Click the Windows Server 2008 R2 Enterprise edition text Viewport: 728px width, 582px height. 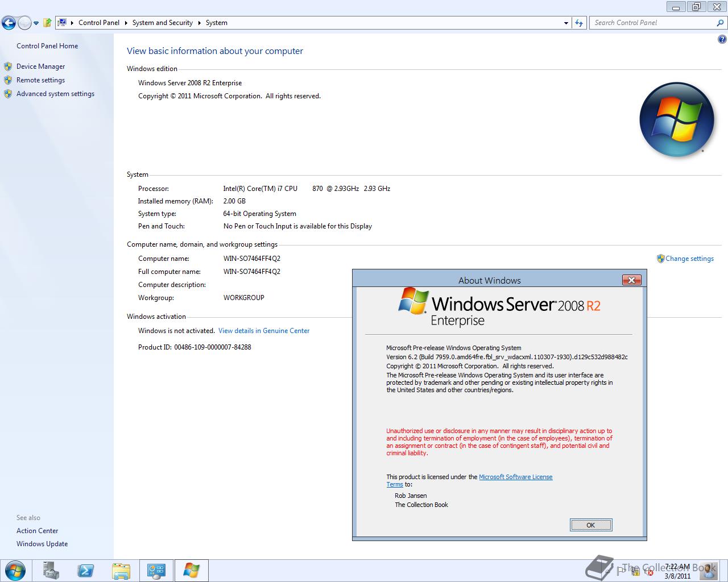(x=190, y=83)
